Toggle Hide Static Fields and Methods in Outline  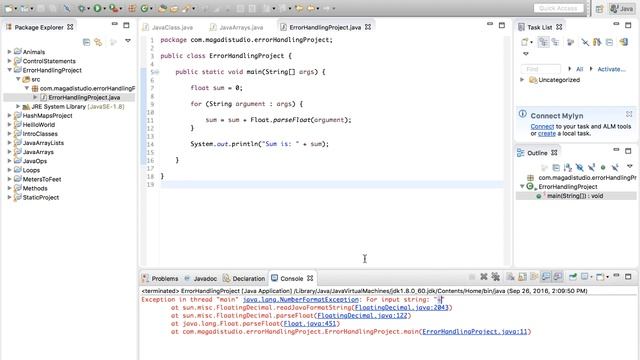591,167
